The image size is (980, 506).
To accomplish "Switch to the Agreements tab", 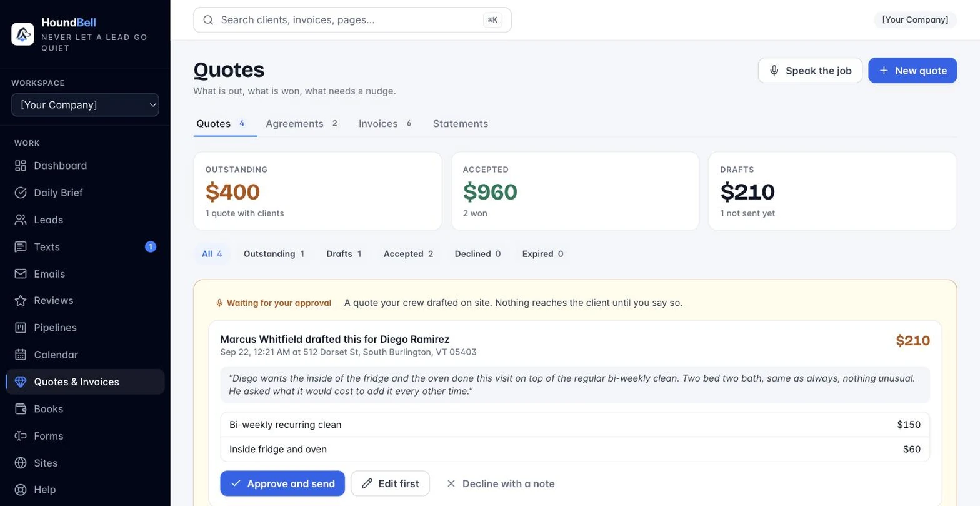I will click(302, 124).
